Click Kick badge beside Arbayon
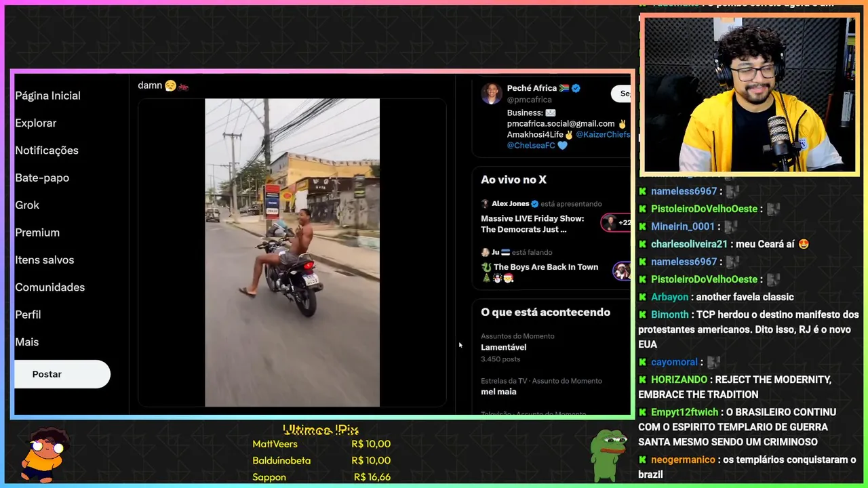868x488 pixels. (x=642, y=297)
